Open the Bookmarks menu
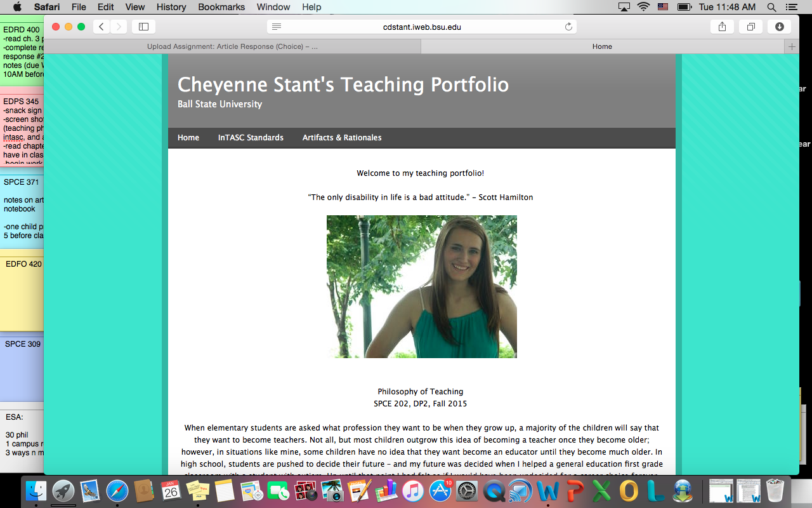The image size is (812, 508). coord(221,7)
